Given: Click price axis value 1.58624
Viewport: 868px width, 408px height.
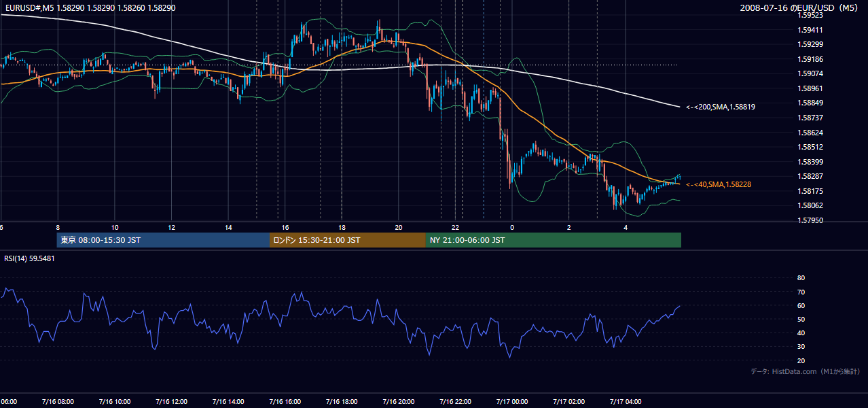Looking at the screenshot, I should [x=810, y=133].
